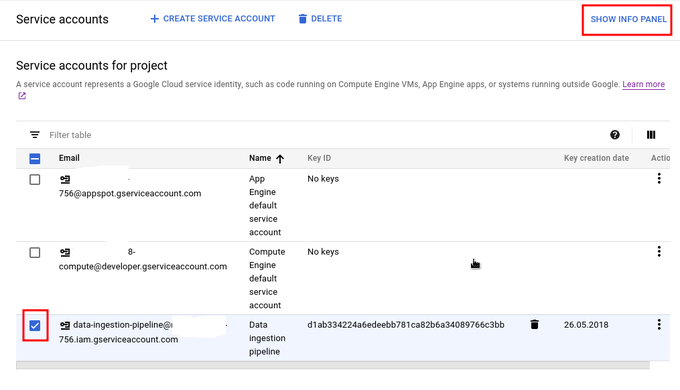680x390 pixels.
Task: Open the Learn more link
Action: click(643, 84)
